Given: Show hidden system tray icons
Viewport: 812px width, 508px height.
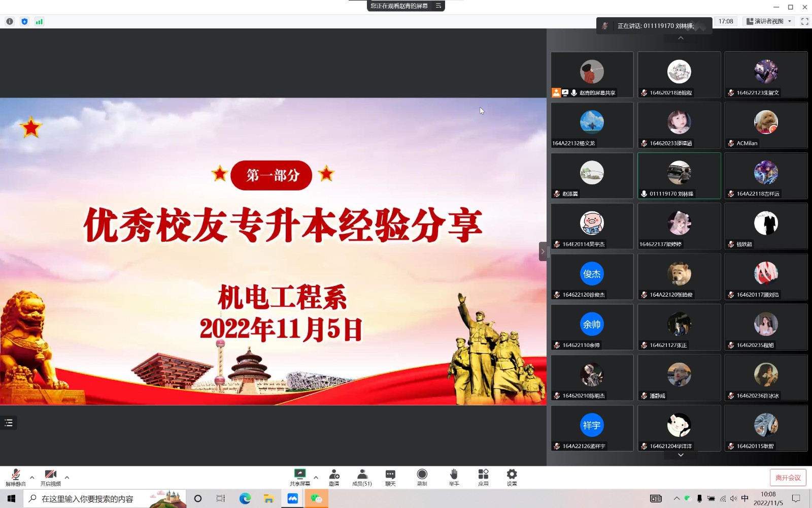Looking at the screenshot, I should (x=676, y=499).
